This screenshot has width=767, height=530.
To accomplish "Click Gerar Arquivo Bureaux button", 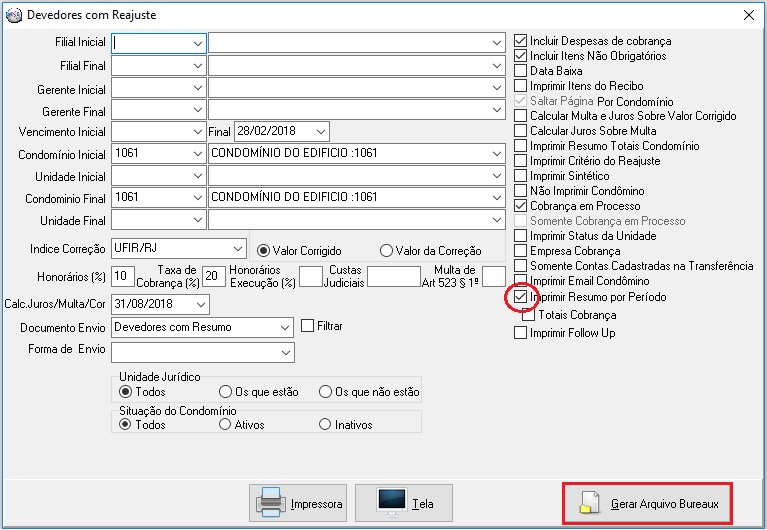I will pos(647,504).
